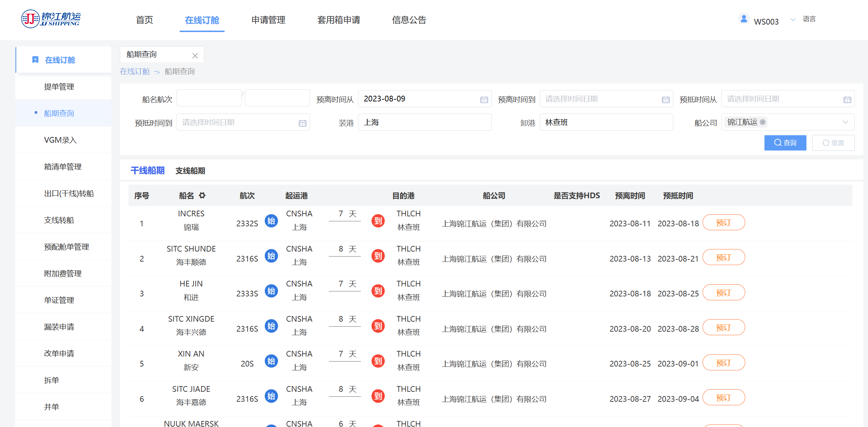
Task: Open the calendar icon for 预抵时间从
Action: (847, 100)
